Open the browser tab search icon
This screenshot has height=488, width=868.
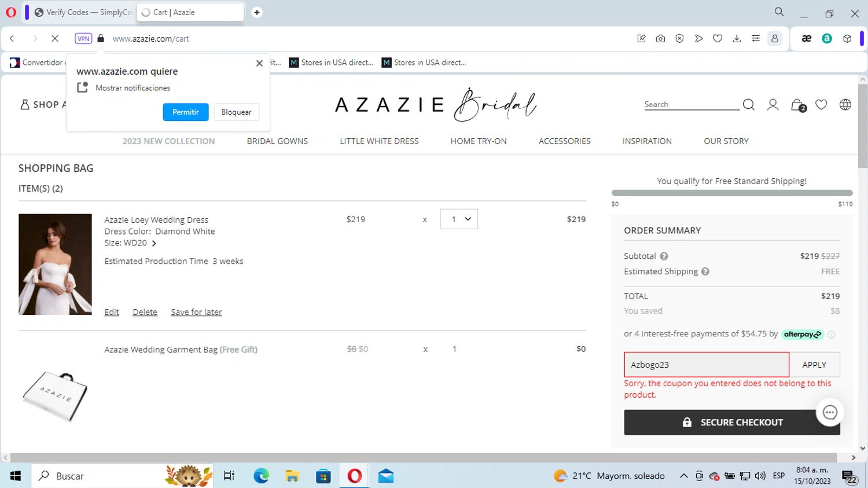click(x=779, y=12)
